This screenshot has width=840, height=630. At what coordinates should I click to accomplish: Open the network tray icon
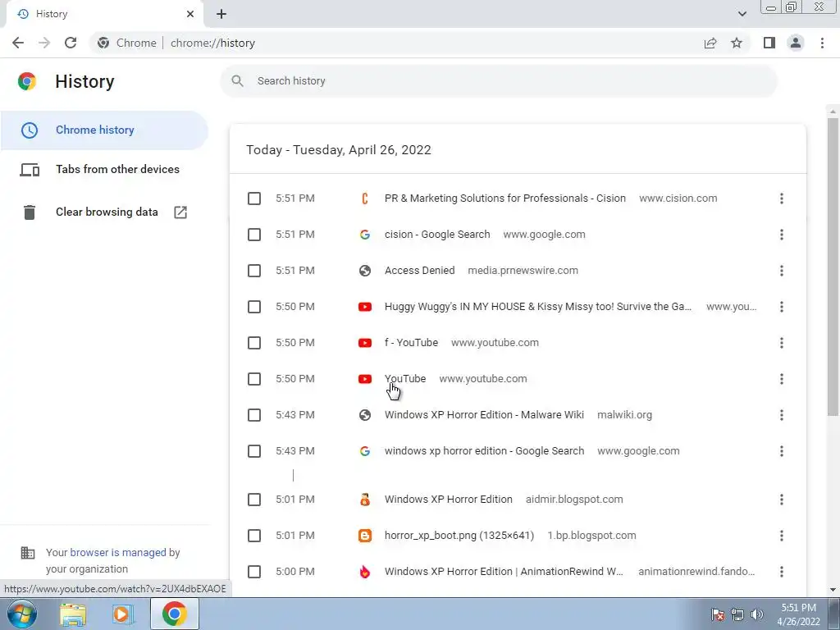pyautogui.click(x=737, y=614)
